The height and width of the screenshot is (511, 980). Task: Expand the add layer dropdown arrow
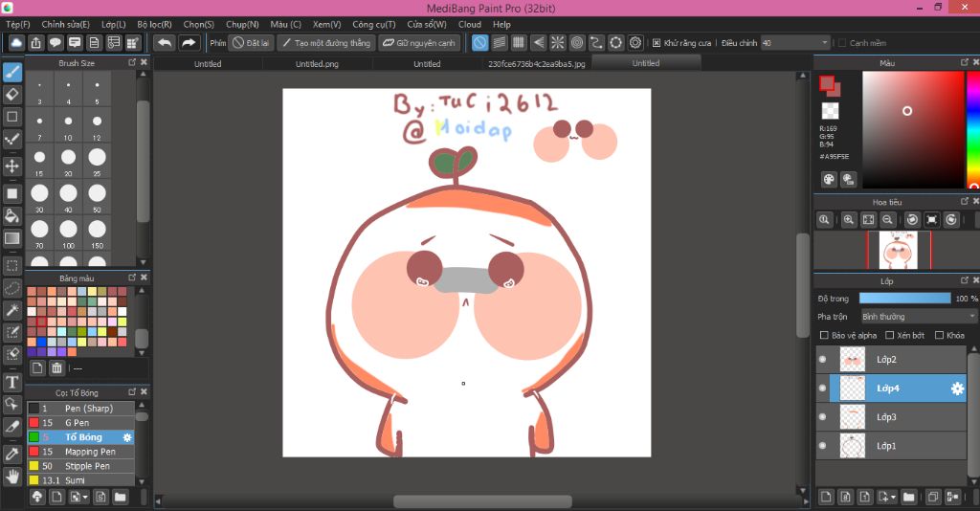click(x=892, y=498)
